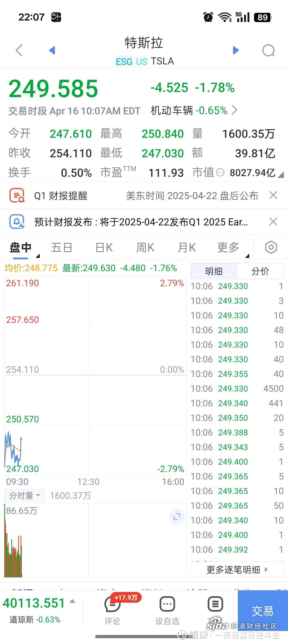This screenshot has height=644, width=288.
Task: Tap the 美东时间 2025-04-22 盘后公布 text
Action: pyautogui.click(x=192, y=196)
